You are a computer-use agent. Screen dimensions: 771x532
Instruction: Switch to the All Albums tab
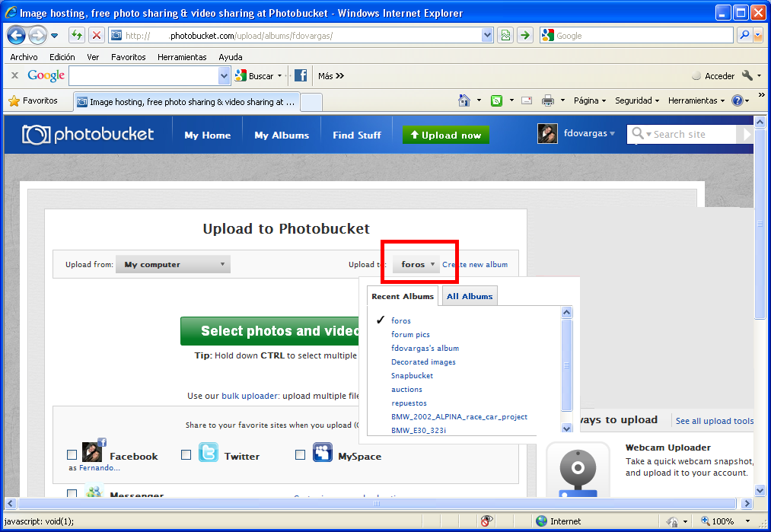coord(470,296)
